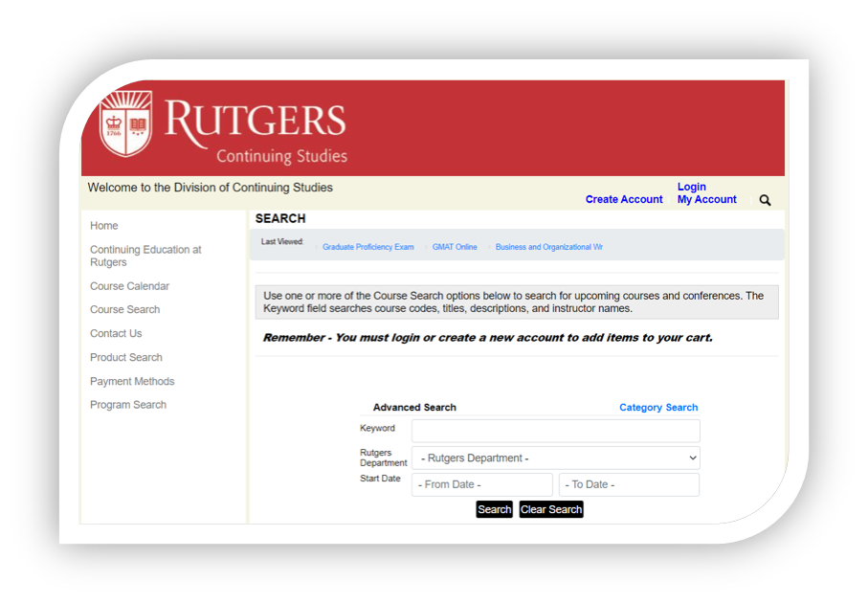Open Continuing Education at Rutgers page
Viewport: 868px width, 603px height.
[145, 256]
